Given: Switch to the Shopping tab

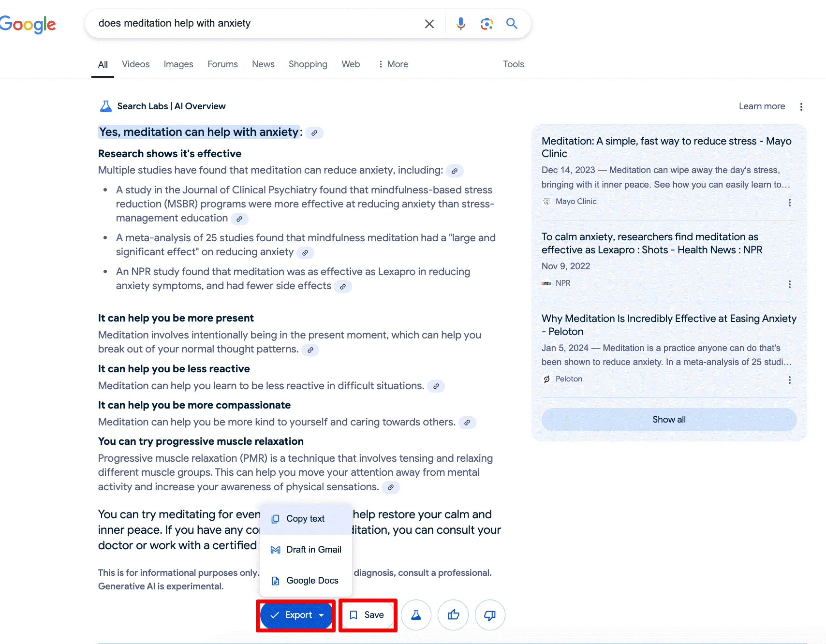Looking at the screenshot, I should (x=308, y=64).
